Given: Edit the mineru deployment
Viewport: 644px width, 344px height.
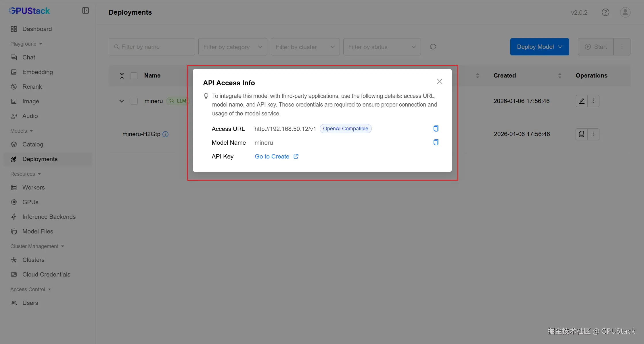Looking at the screenshot, I should click(582, 101).
